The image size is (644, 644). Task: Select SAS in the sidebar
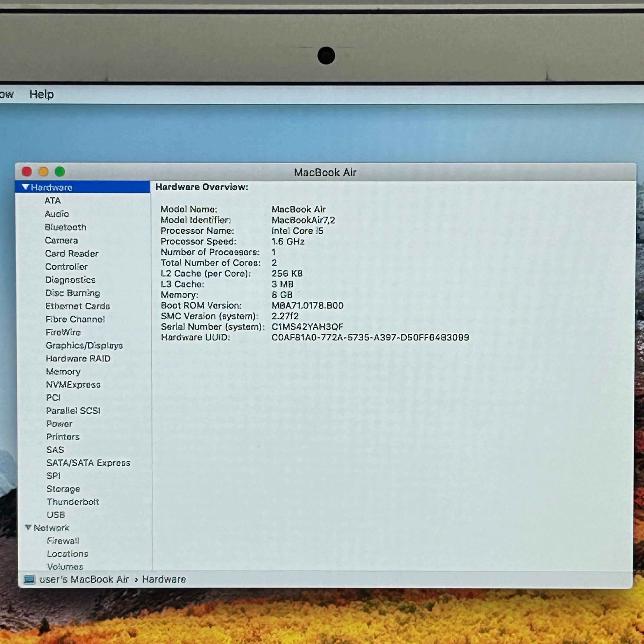click(55, 450)
